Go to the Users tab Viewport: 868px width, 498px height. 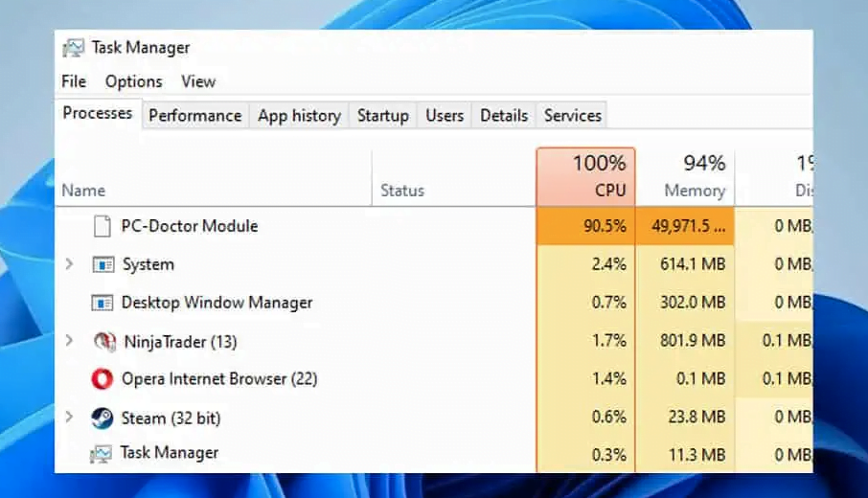(445, 116)
